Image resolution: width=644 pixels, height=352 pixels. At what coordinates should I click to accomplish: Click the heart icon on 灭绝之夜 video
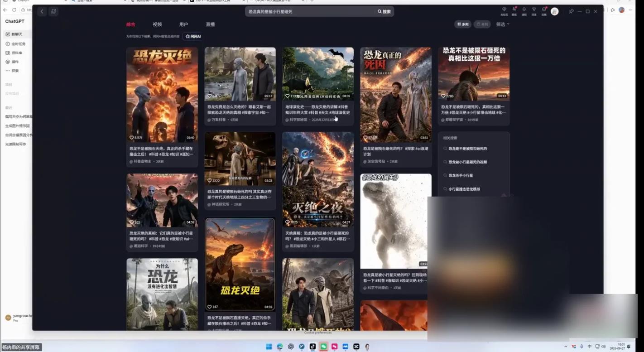288,222
